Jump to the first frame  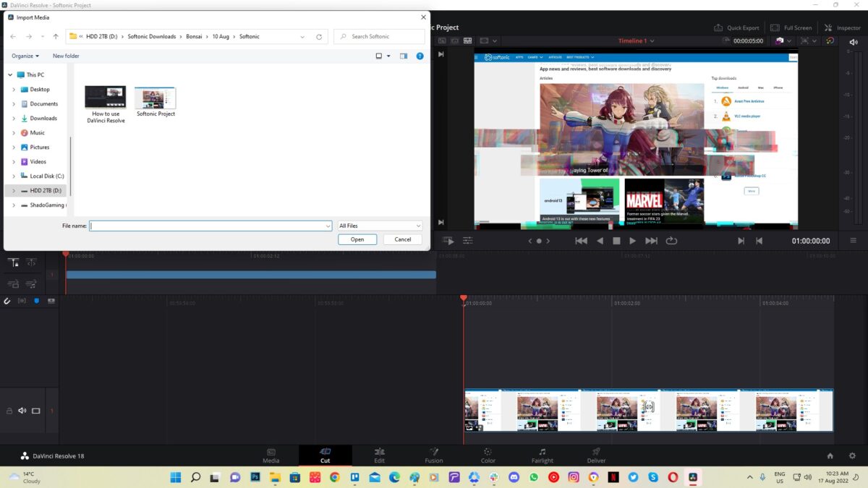pos(581,241)
